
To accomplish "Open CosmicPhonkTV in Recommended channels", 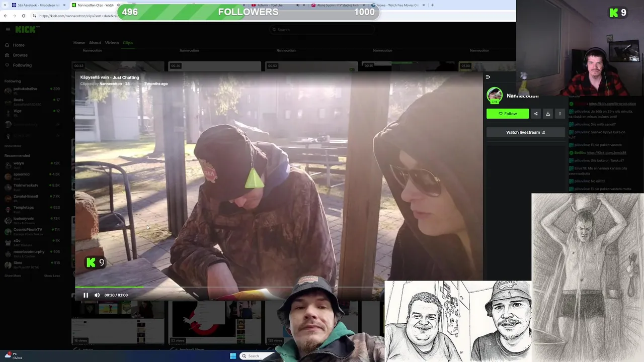I will click(32, 231).
